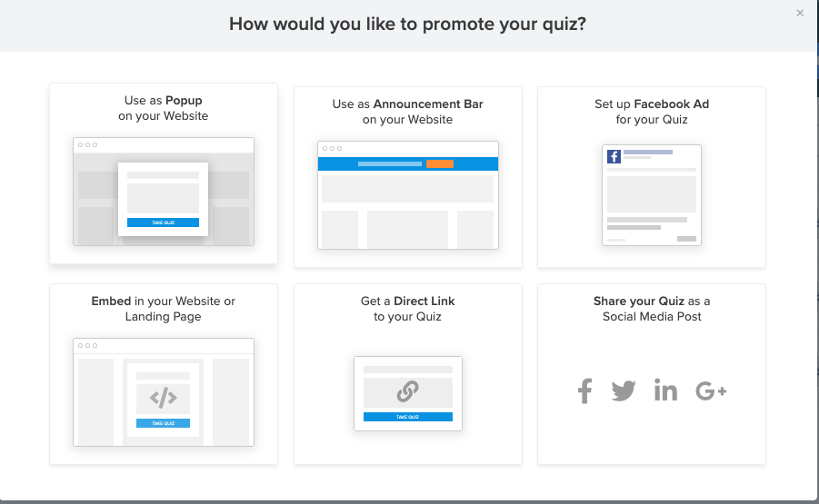Select the LinkedIn share icon
819x504 pixels.
[665, 390]
